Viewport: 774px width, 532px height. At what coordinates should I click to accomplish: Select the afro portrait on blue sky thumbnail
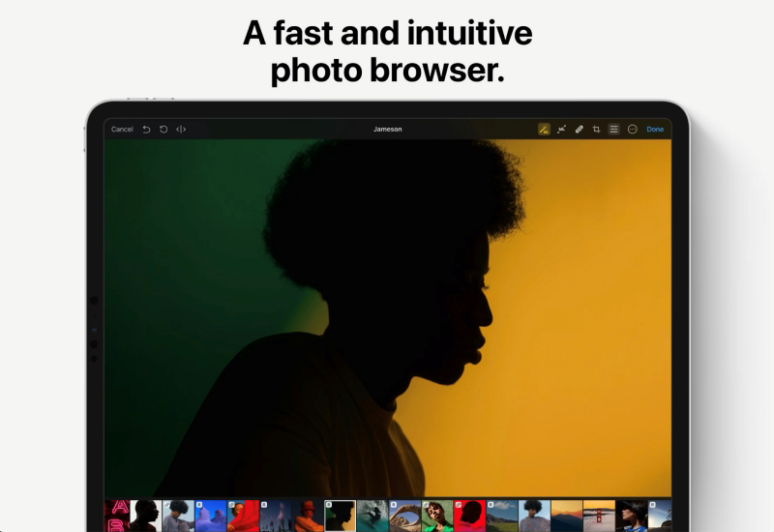(535, 516)
